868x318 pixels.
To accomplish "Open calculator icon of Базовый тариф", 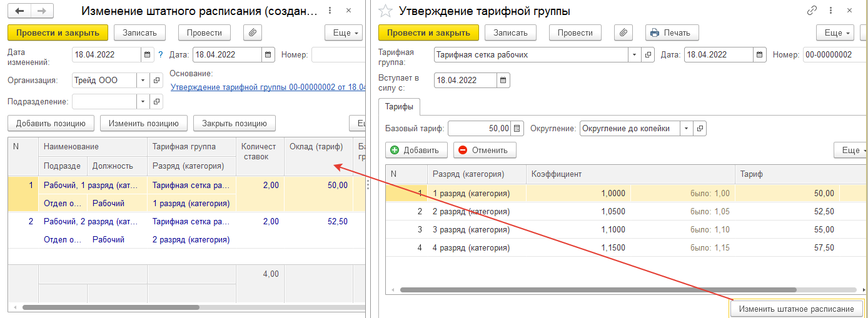I will (x=517, y=128).
